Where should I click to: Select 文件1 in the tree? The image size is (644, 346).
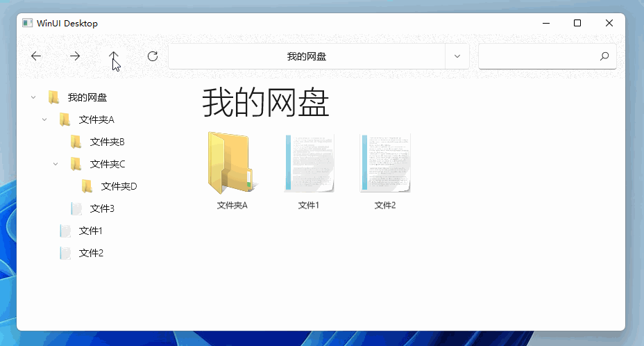pyautogui.click(x=91, y=231)
